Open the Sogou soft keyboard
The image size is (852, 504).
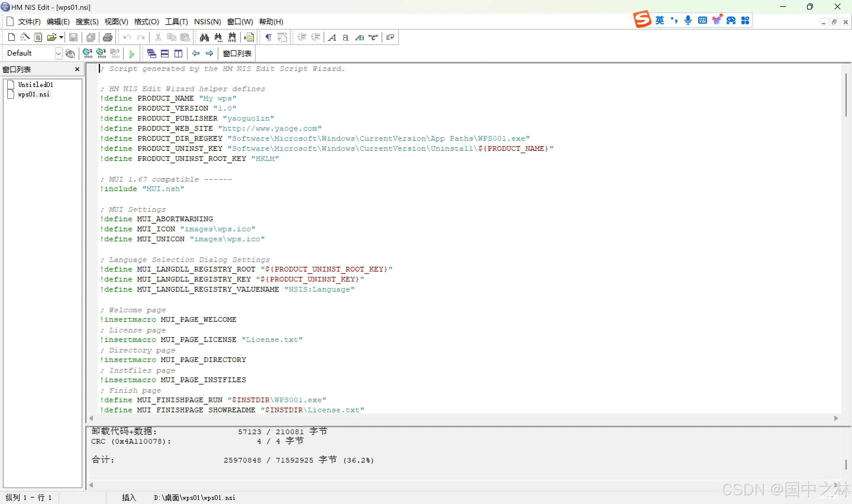tap(702, 20)
